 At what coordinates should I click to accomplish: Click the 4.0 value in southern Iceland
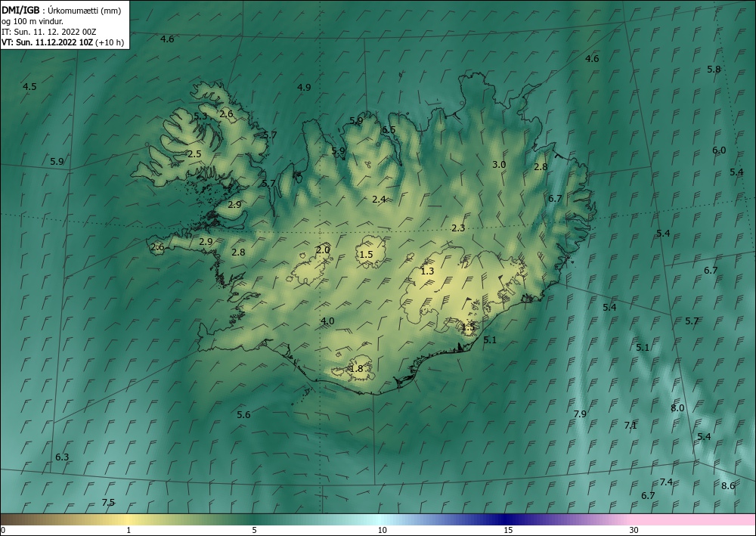click(x=327, y=321)
